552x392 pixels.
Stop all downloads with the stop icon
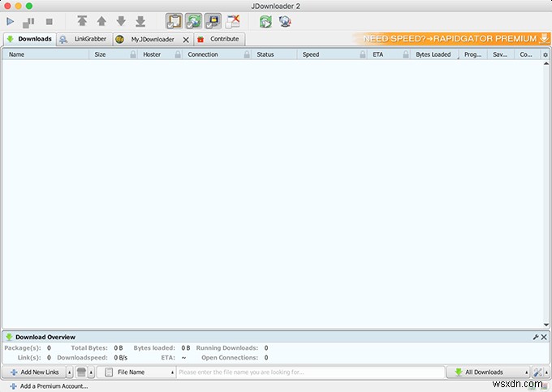pos(50,22)
